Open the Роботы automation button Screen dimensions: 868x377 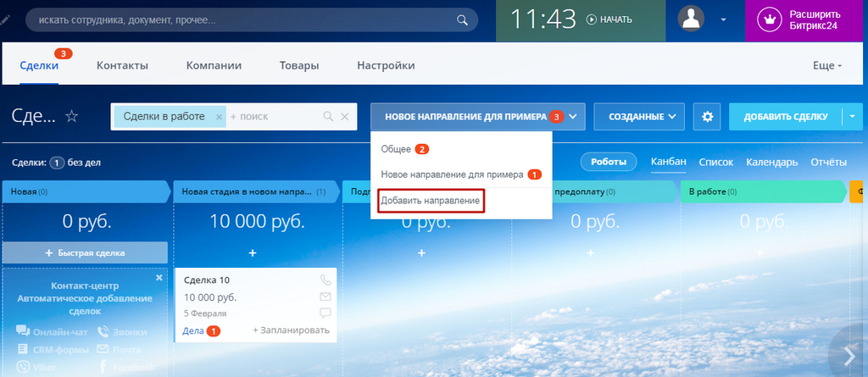[x=609, y=162]
